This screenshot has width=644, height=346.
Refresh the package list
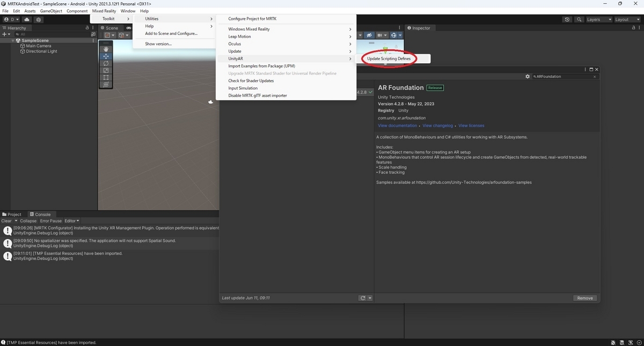click(363, 298)
